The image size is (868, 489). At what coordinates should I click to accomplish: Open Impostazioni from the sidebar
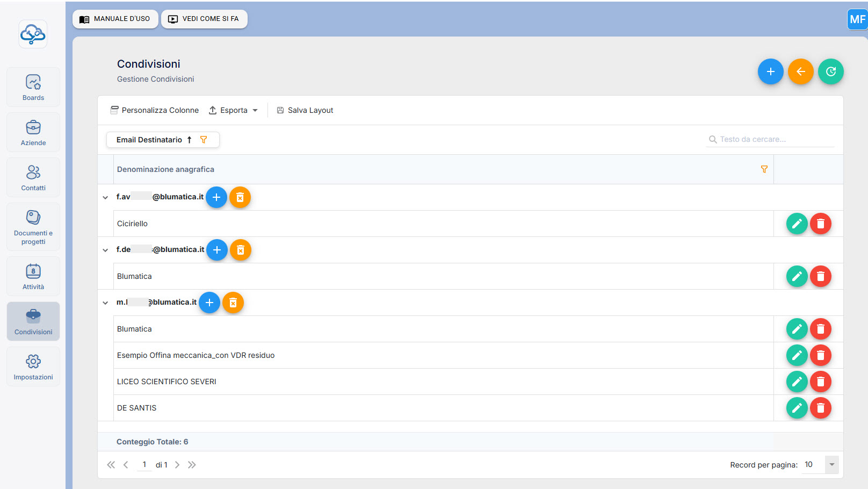click(x=33, y=366)
